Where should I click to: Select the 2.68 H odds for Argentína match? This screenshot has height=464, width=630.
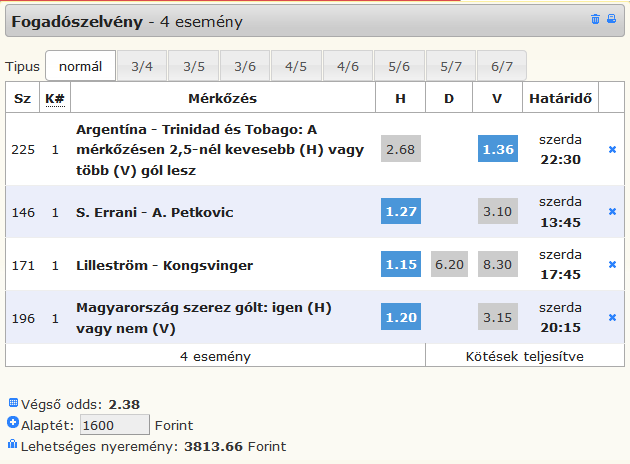(400, 150)
